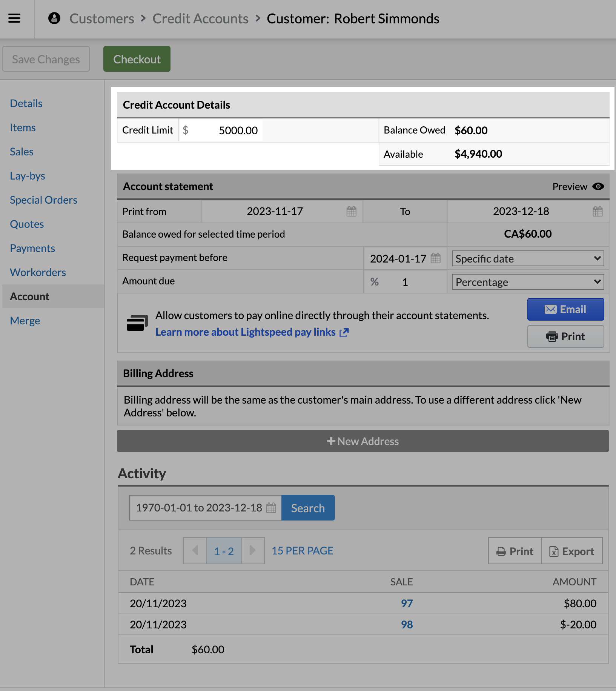Start a Checkout for Robert Simmonds
The image size is (616, 691).
click(x=137, y=59)
